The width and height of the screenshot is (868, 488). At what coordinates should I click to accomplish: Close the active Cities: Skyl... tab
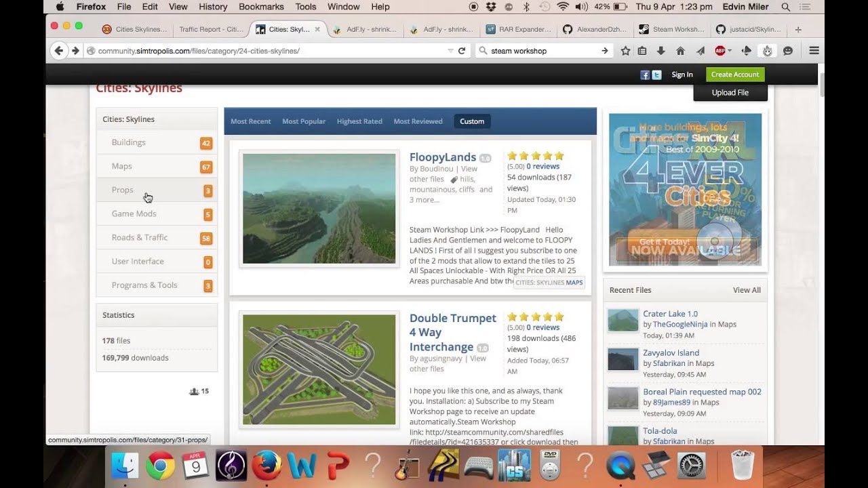[x=317, y=29]
